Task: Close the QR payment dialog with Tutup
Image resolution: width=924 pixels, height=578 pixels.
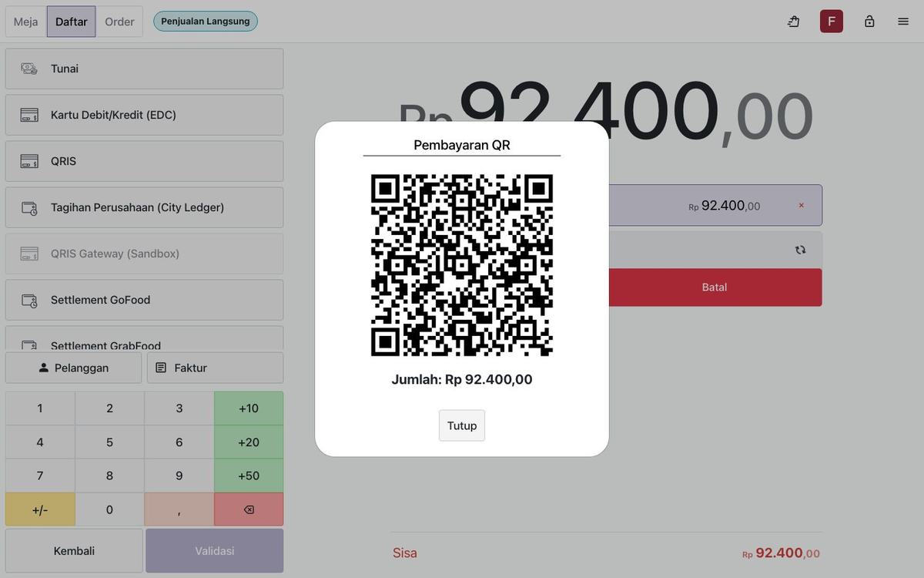Action: coord(462,425)
